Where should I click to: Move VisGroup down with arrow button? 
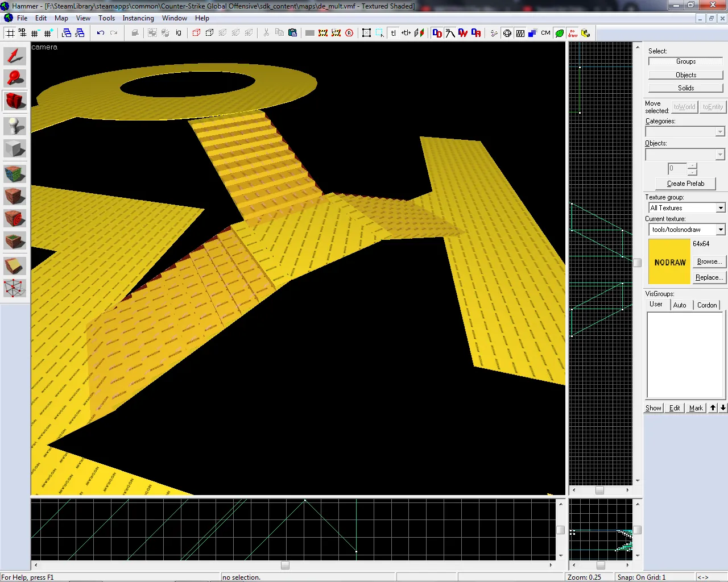(x=722, y=408)
